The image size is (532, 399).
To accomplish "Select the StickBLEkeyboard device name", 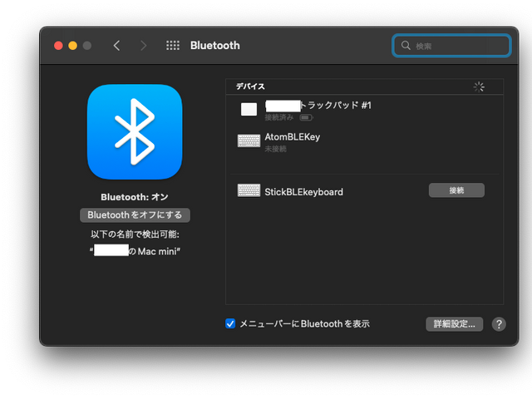I will [303, 192].
